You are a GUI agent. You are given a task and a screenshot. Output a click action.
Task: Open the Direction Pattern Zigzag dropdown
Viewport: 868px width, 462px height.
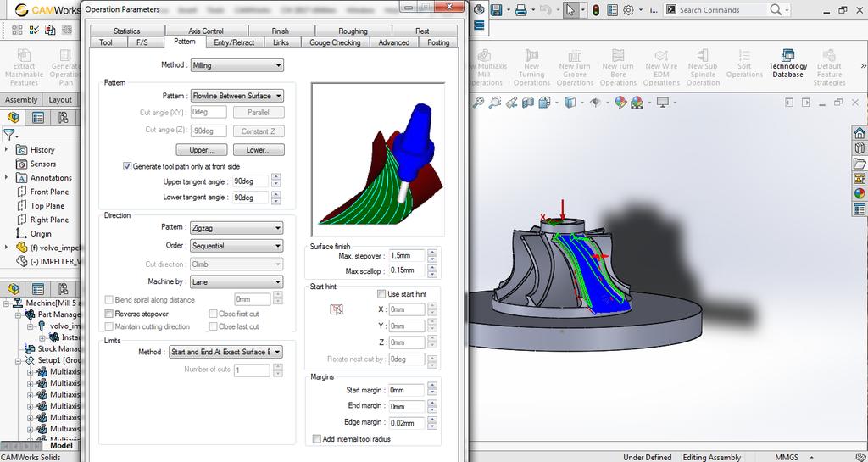(x=236, y=227)
